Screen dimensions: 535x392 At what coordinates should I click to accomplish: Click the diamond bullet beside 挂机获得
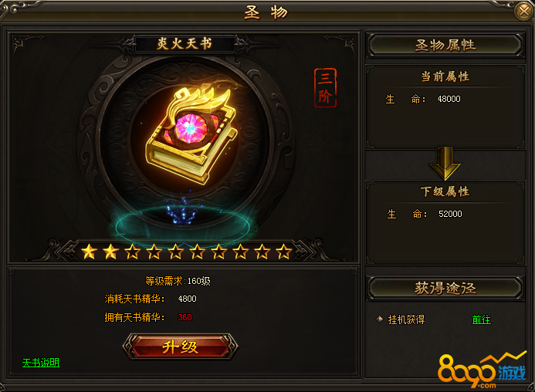[x=379, y=319]
